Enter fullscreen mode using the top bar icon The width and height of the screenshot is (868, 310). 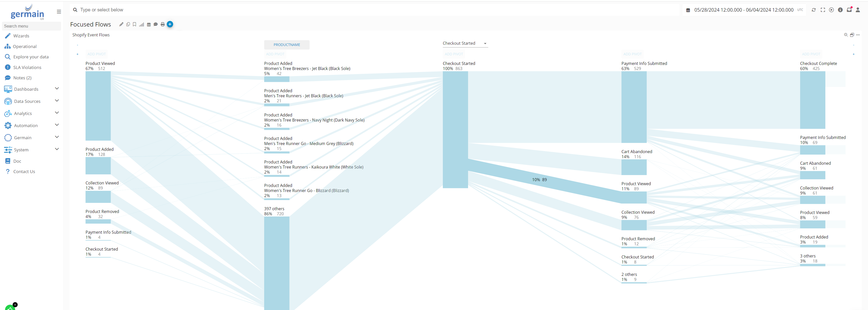click(823, 10)
